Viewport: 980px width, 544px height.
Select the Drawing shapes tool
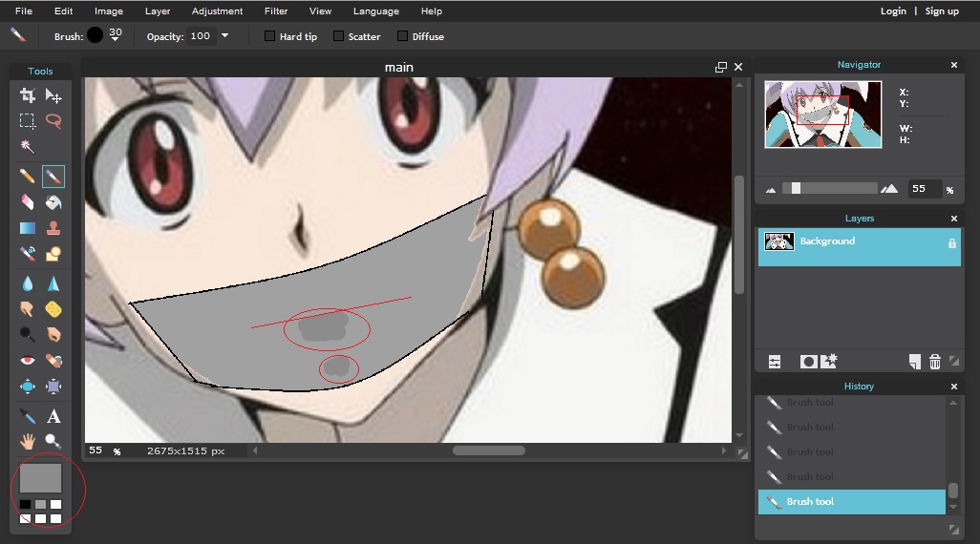click(x=53, y=254)
